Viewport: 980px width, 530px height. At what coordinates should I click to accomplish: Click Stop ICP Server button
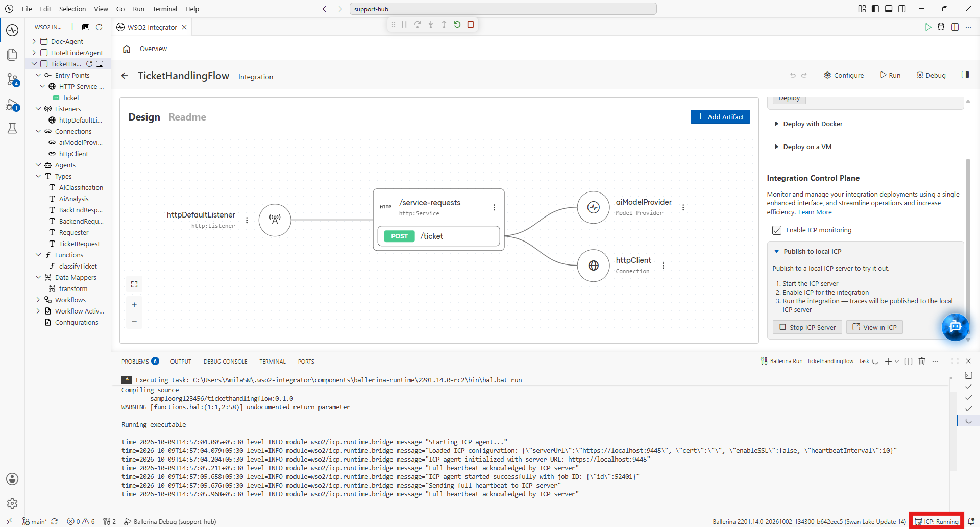807,327
